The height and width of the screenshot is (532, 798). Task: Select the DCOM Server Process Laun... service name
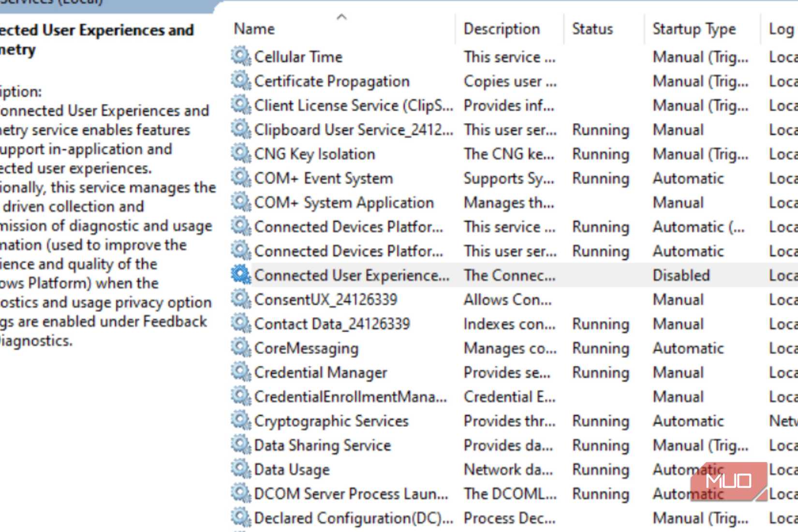click(351, 494)
